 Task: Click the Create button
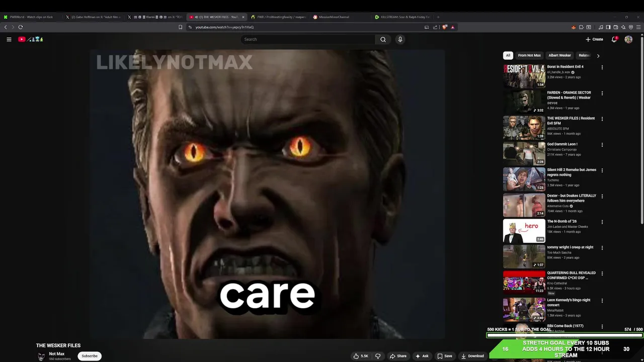(594, 39)
